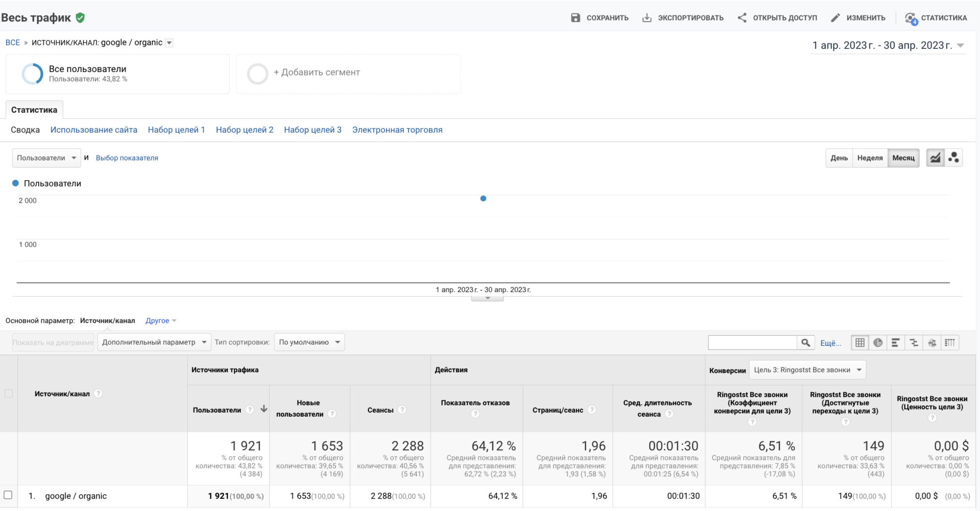Viewport: 980px width, 511px height.
Task: Click the share icon next to Открыть доступ
Action: [742, 18]
